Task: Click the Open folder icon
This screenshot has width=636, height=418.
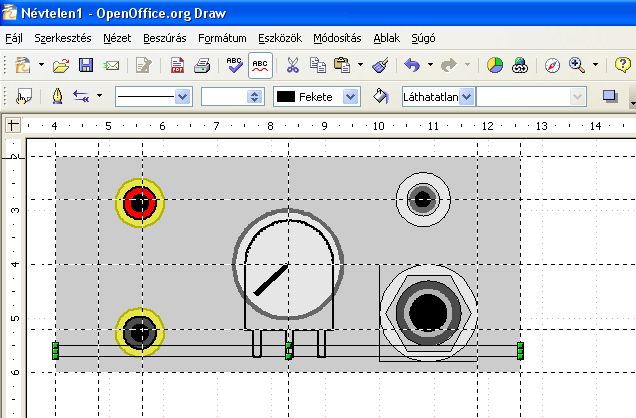Action: tap(61, 65)
